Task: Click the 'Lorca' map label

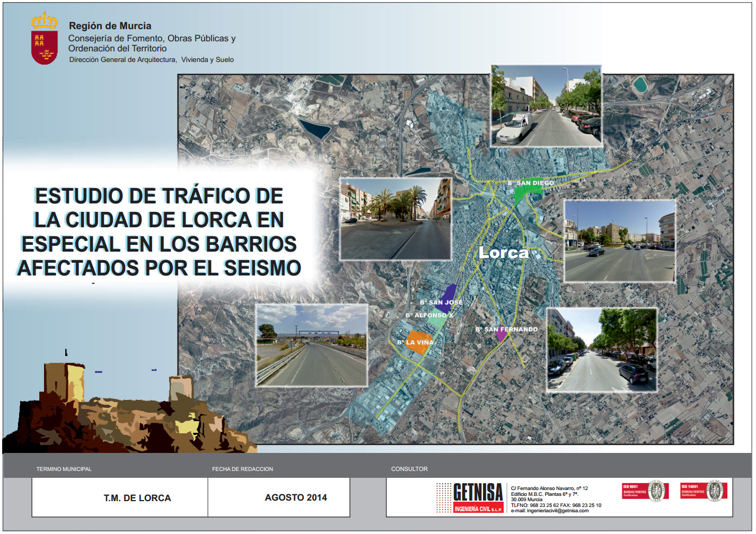Action: tap(504, 253)
